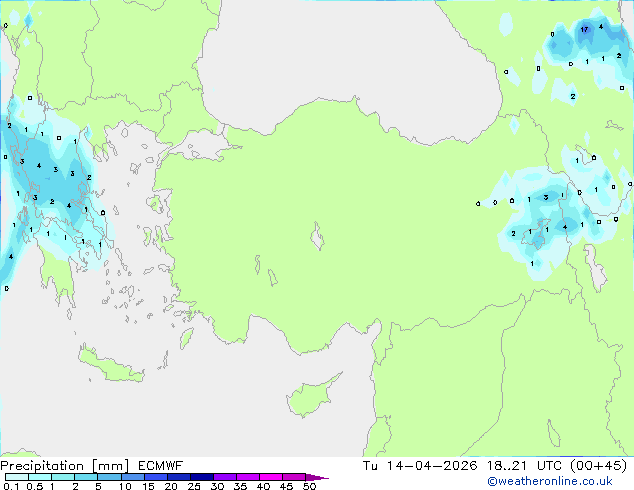Select the 25 to 30 mm dark blue swatch
634x490 pixels.
[202, 477]
